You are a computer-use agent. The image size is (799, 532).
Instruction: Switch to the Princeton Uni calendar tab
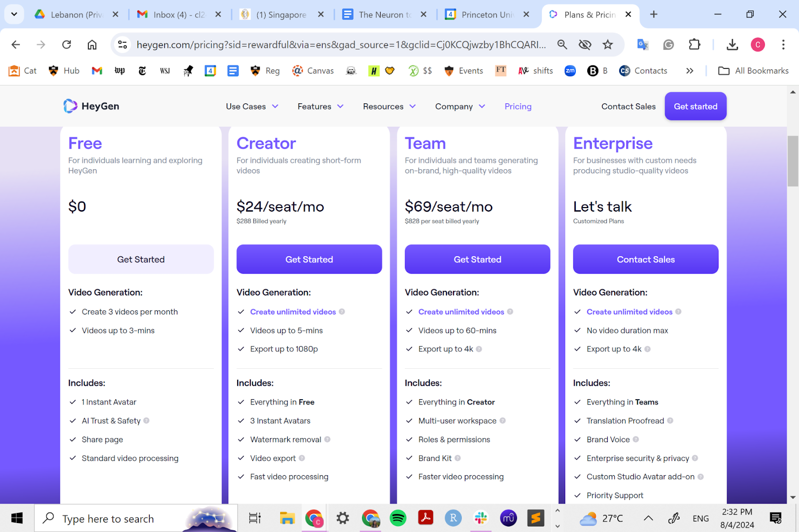[487, 14]
